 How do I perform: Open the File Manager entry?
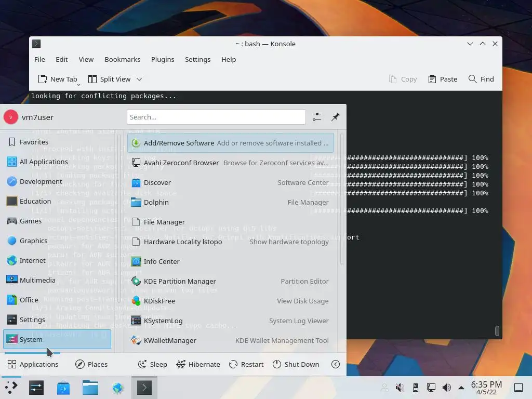point(230,222)
